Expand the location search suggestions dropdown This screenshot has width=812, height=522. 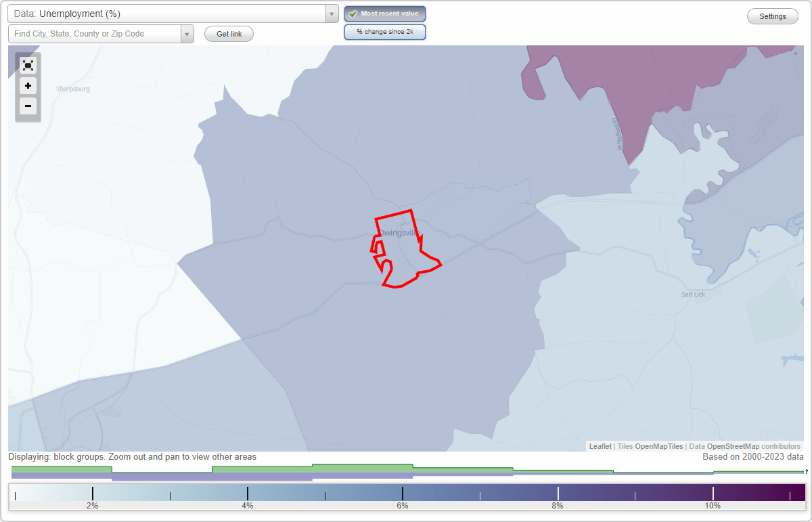tap(187, 33)
